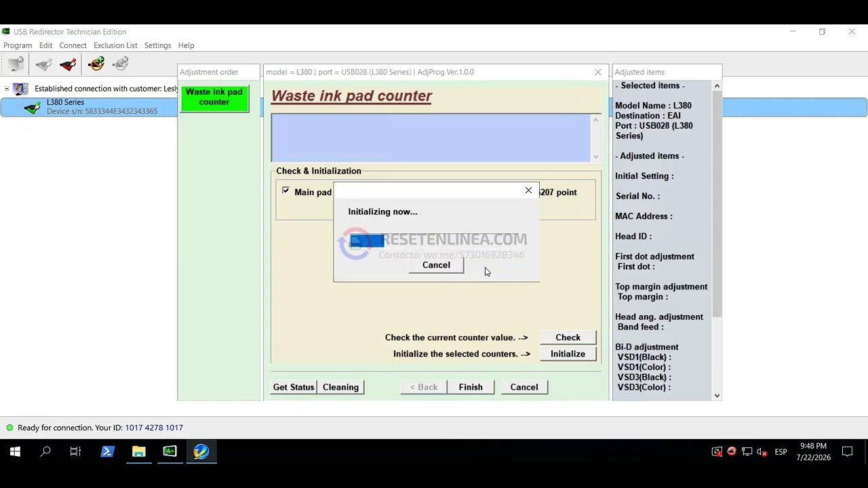
Task: Click the first red tray icon
Action: (x=717, y=451)
